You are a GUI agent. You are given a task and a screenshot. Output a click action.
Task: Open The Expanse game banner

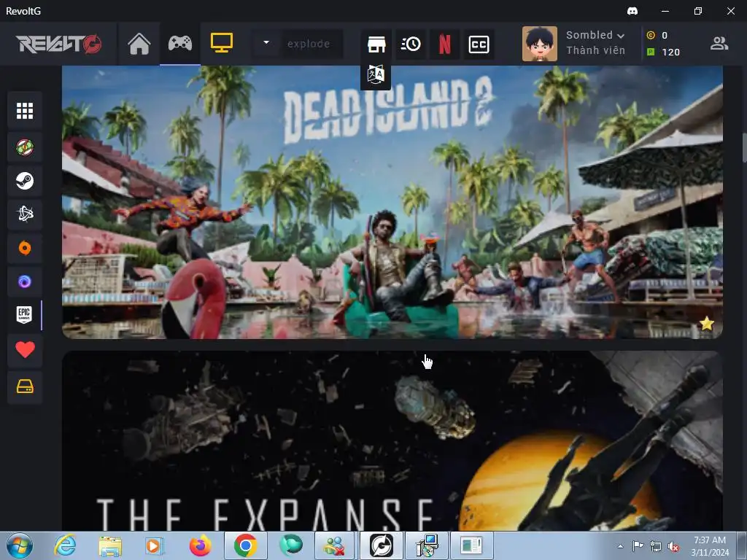[x=392, y=441]
